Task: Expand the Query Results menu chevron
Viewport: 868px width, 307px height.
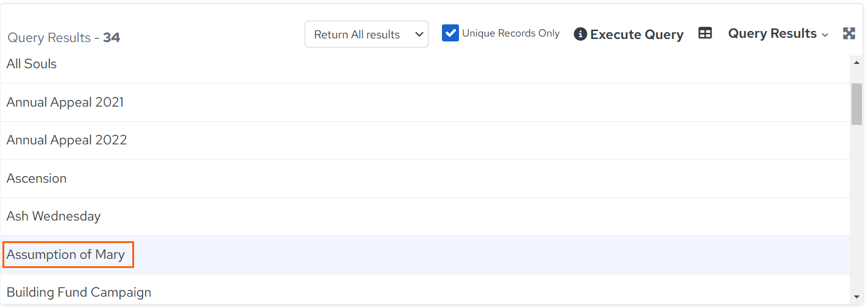Action: pos(825,35)
